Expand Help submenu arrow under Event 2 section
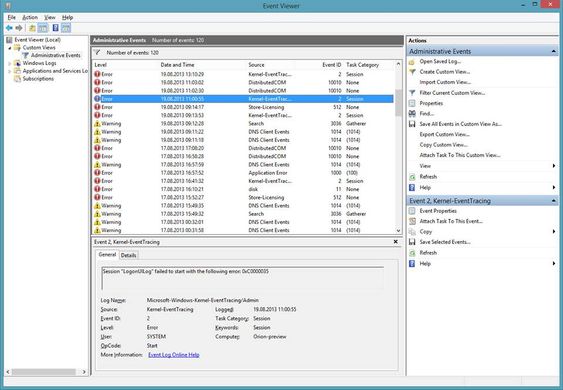 (554, 264)
